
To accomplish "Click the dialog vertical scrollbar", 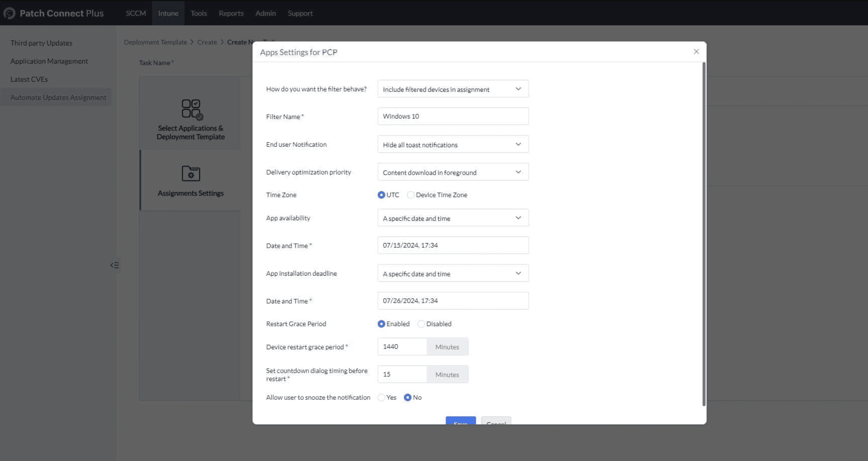I will [704, 234].
